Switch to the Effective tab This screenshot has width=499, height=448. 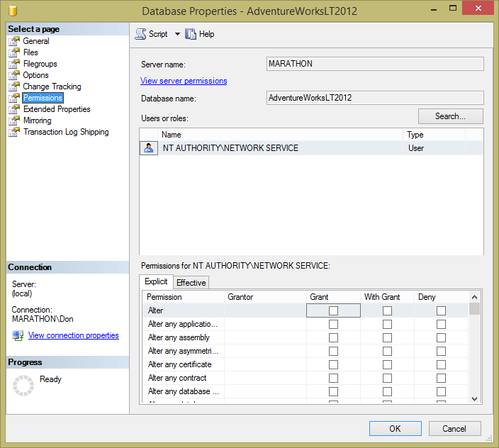(x=191, y=283)
